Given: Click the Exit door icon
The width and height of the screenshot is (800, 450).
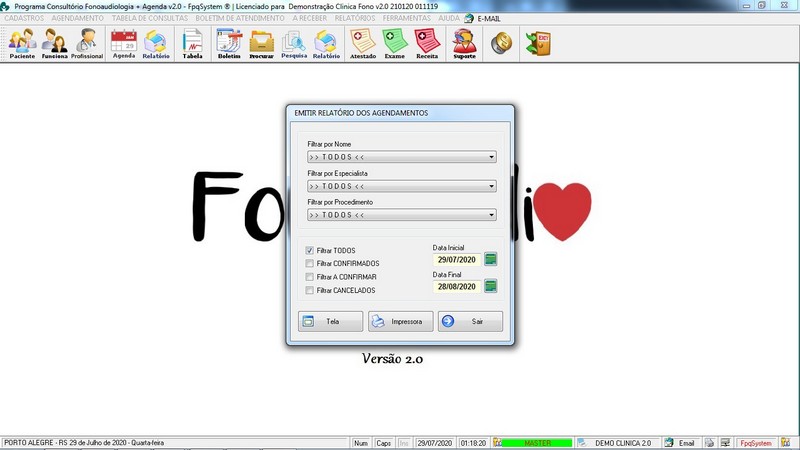Looking at the screenshot, I should (538, 43).
